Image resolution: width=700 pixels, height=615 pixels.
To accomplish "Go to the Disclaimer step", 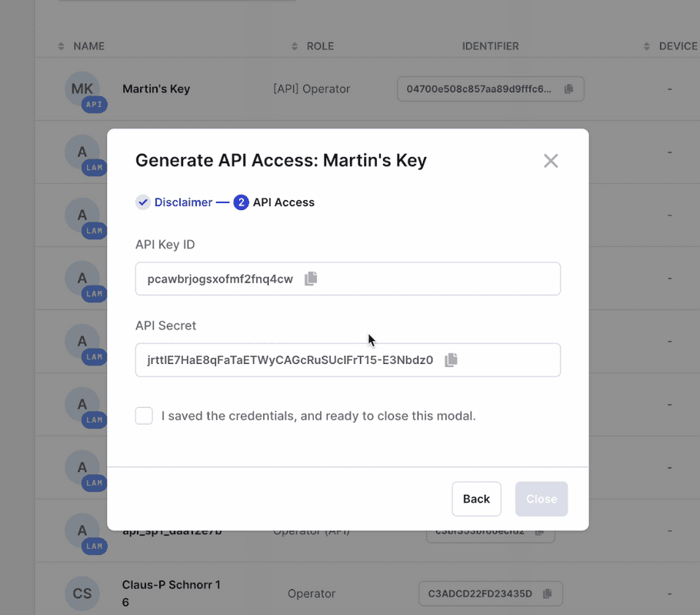I will tap(182, 202).
